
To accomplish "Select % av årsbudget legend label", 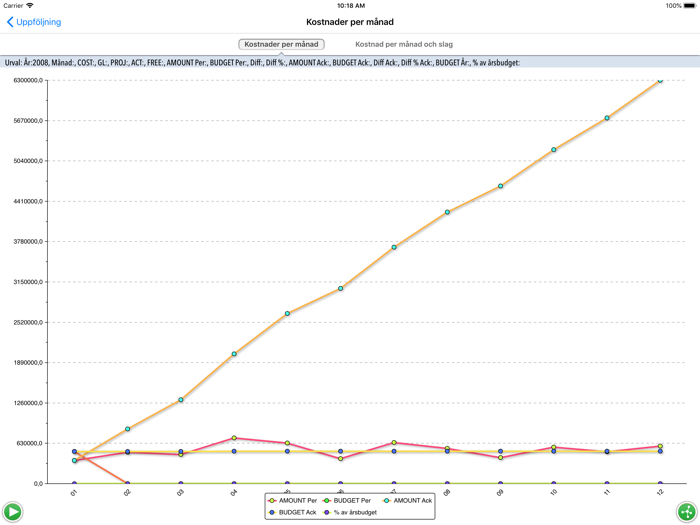I will pyautogui.click(x=355, y=512).
